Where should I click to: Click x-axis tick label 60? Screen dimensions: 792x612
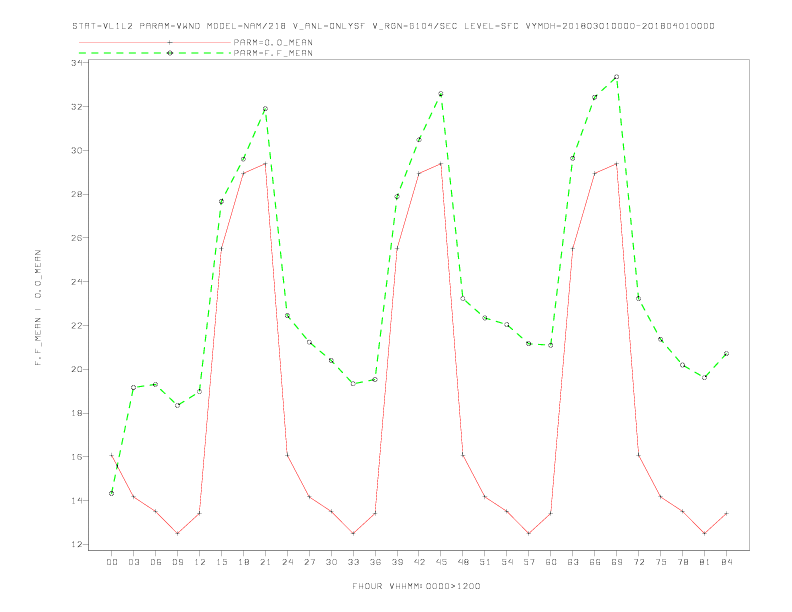(x=551, y=562)
